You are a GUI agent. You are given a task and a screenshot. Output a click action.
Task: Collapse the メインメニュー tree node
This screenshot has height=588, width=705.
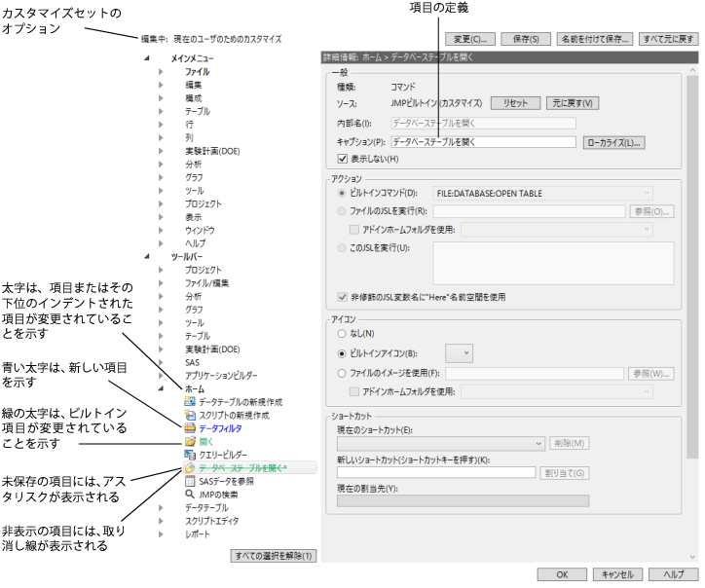tap(147, 58)
